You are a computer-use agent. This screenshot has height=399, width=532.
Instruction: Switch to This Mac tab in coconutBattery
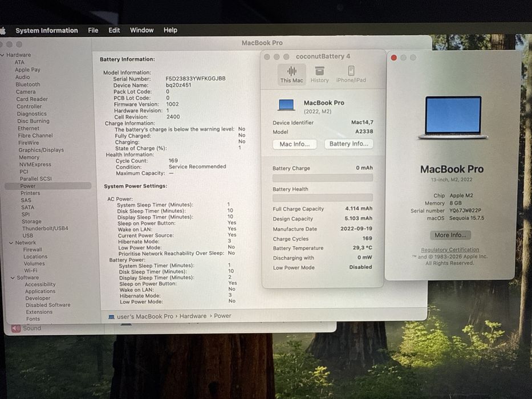point(291,75)
